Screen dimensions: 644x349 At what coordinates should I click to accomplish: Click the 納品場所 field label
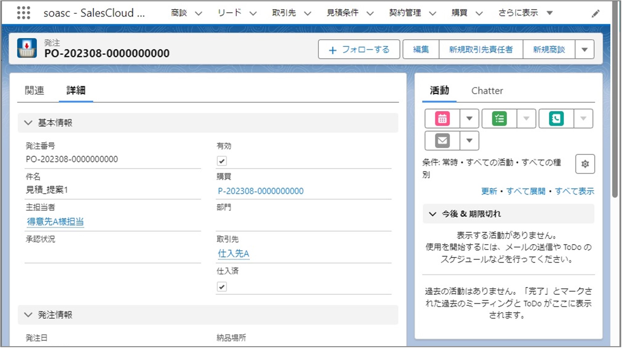click(231, 338)
